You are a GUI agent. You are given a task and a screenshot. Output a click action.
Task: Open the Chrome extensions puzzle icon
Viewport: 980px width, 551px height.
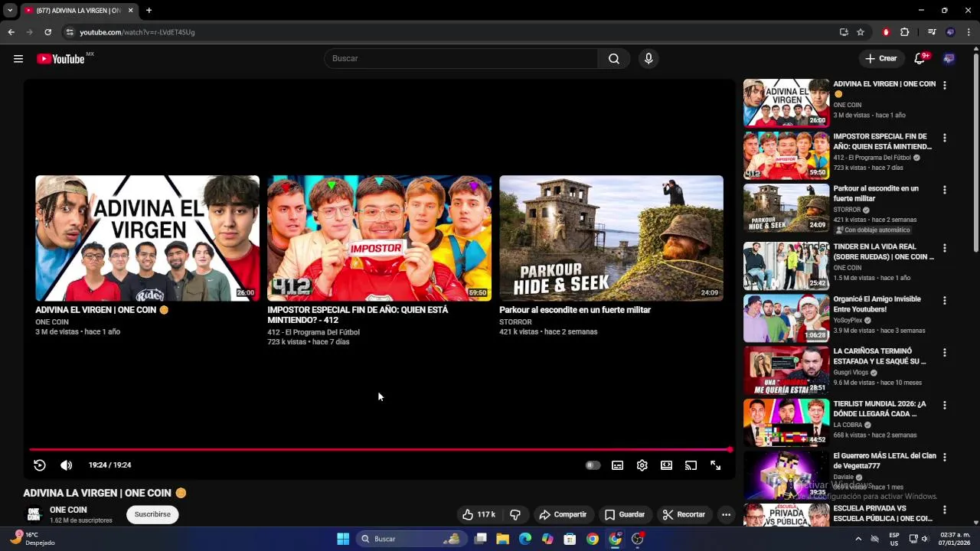(904, 32)
